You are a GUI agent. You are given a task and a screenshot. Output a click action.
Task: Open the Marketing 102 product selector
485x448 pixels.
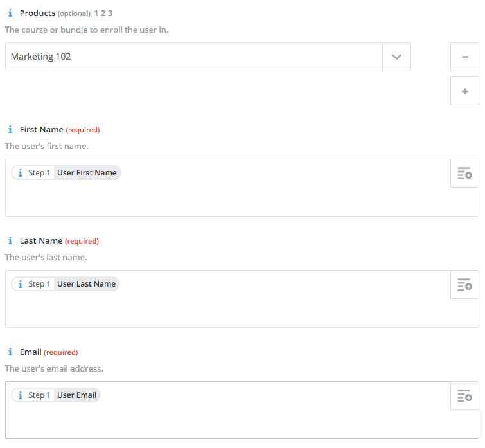(x=193, y=57)
